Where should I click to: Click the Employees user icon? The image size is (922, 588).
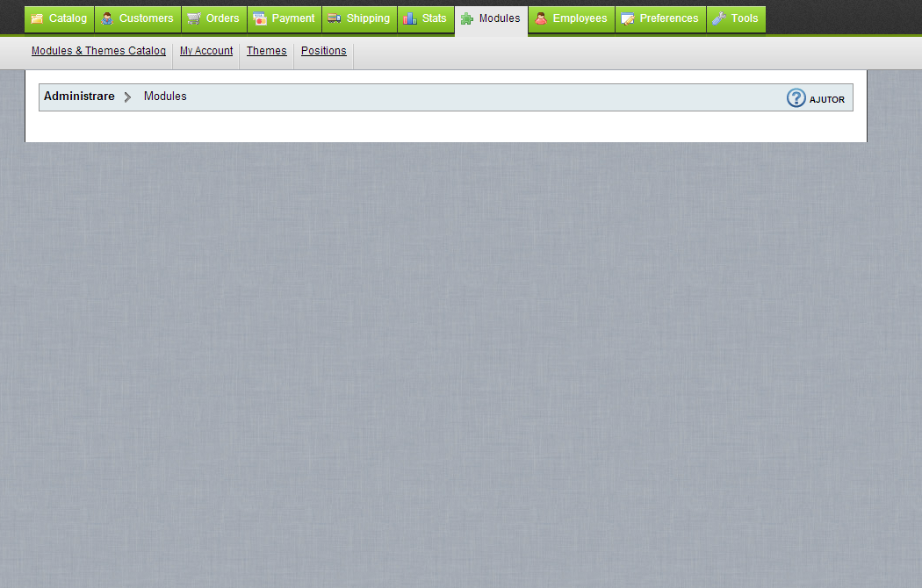tap(541, 18)
